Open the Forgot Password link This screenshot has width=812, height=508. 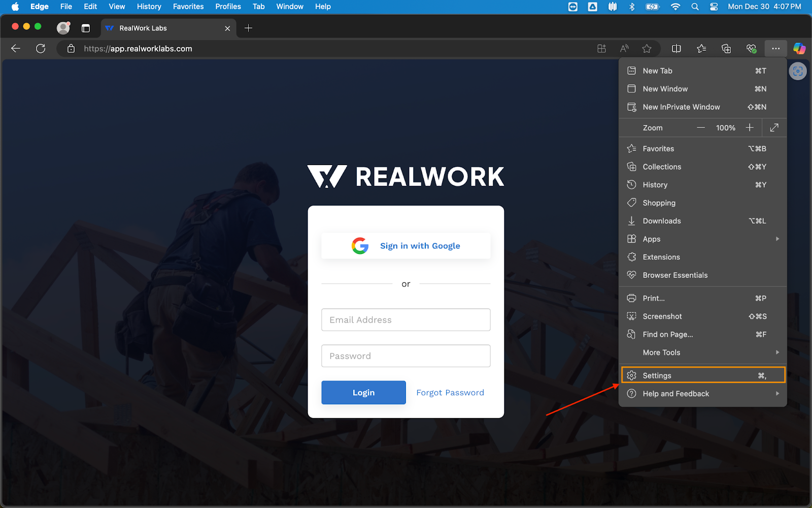(x=450, y=393)
